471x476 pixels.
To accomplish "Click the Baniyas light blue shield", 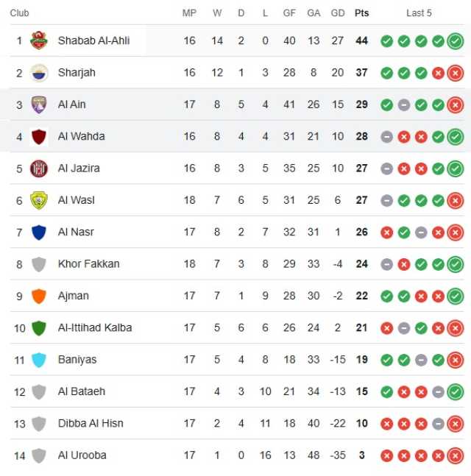I will (39, 360).
